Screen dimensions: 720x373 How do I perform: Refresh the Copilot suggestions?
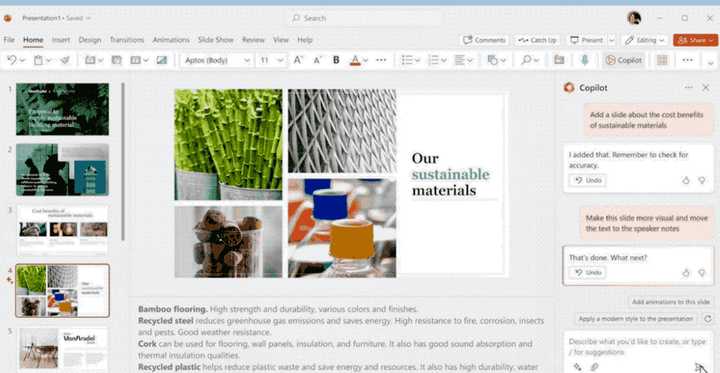pos(708,318)
